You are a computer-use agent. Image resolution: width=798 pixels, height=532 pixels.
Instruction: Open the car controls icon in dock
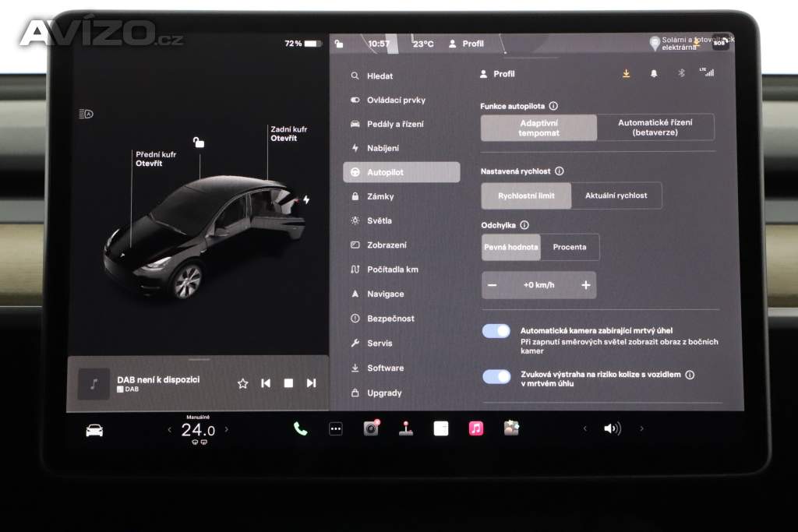[x=94, y=431]
